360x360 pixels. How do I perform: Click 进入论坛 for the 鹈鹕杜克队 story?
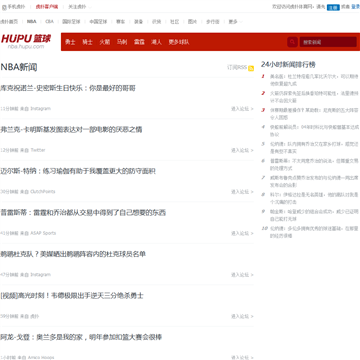tap(242, 275)
